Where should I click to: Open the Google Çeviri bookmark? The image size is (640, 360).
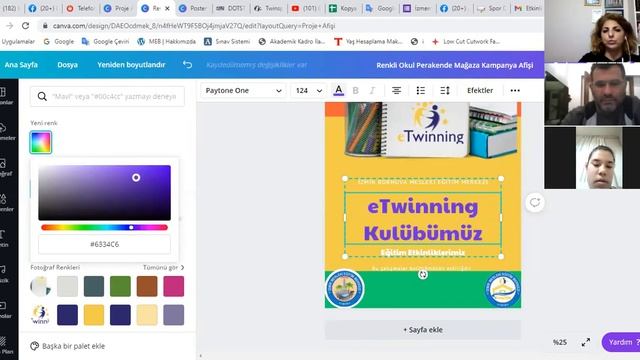[105, 41]
